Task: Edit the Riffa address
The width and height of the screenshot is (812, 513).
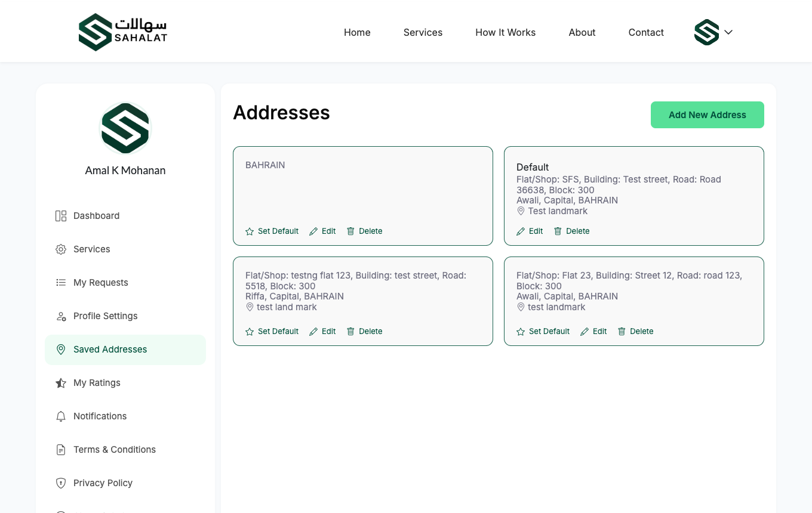Action: click(x=322, y=332)
